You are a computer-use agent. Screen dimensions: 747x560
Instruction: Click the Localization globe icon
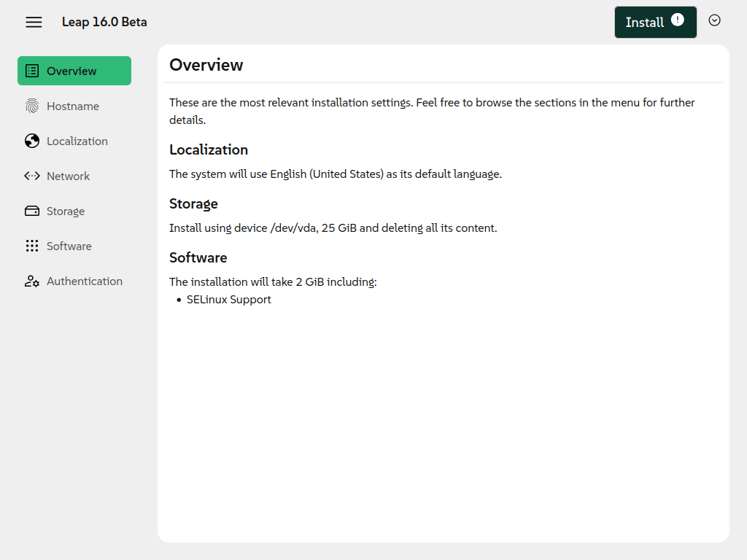pos(32,141)
